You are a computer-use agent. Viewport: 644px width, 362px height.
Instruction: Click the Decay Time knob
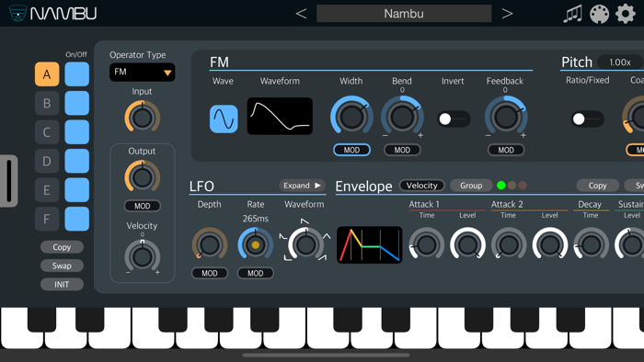click(x=591, y=244)
